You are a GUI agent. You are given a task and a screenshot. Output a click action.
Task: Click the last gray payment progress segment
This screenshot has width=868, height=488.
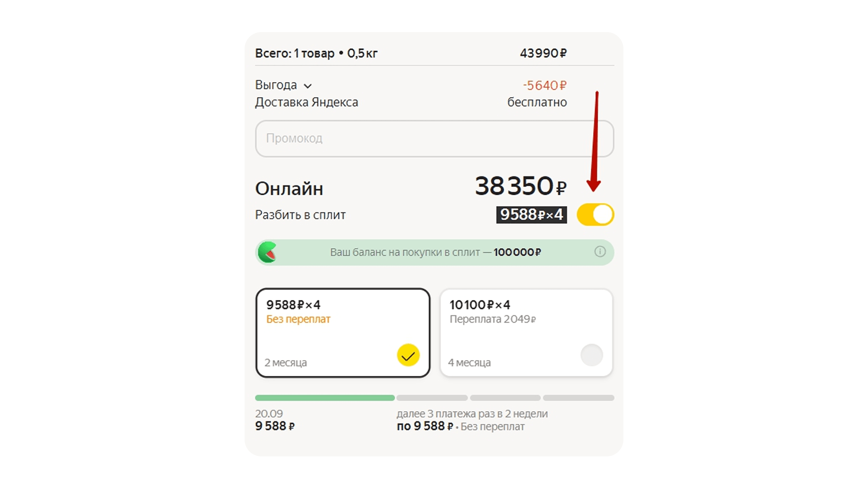pyautogui.click(x=578, y=398)
